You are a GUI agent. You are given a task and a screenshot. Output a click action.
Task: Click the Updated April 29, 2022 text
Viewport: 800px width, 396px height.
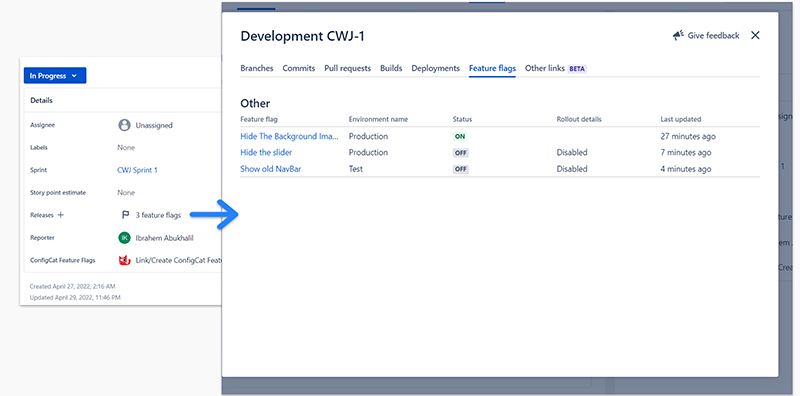[x=75, y=297]
